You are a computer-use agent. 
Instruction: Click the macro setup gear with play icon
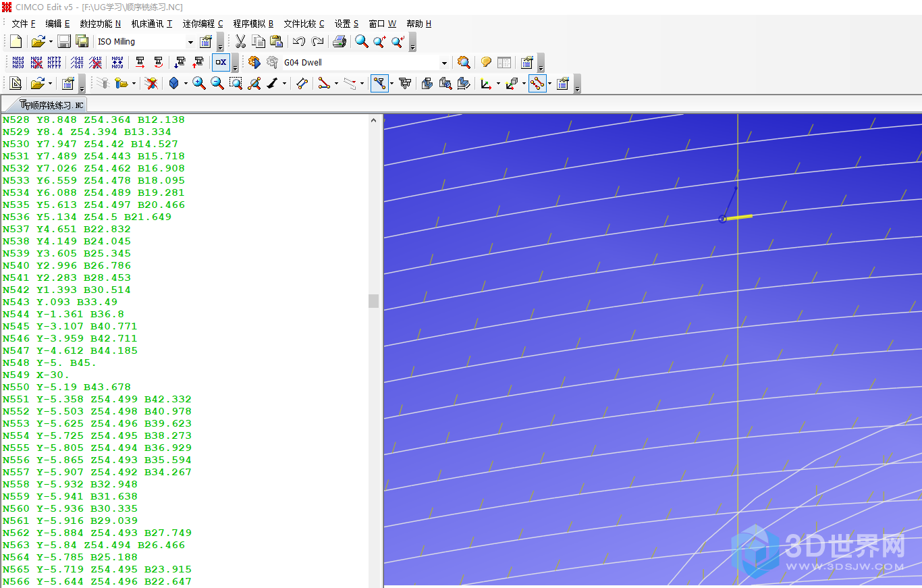click(254, 63)
